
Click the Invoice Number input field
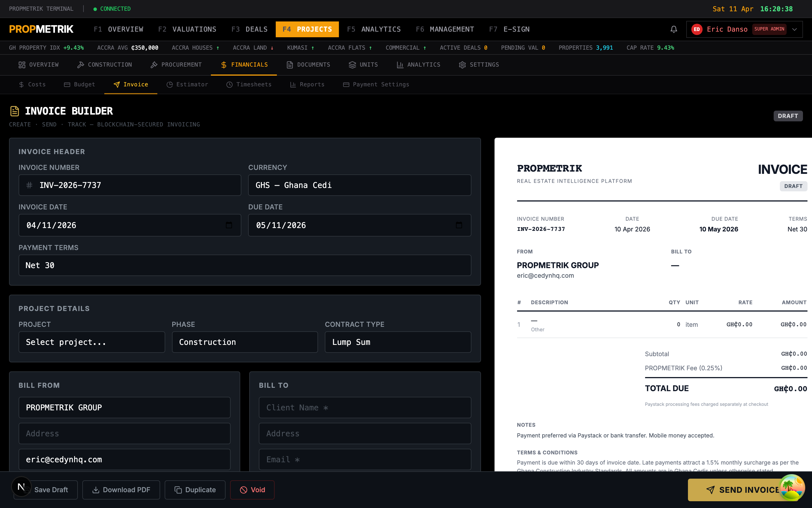(x=130, y=185)
